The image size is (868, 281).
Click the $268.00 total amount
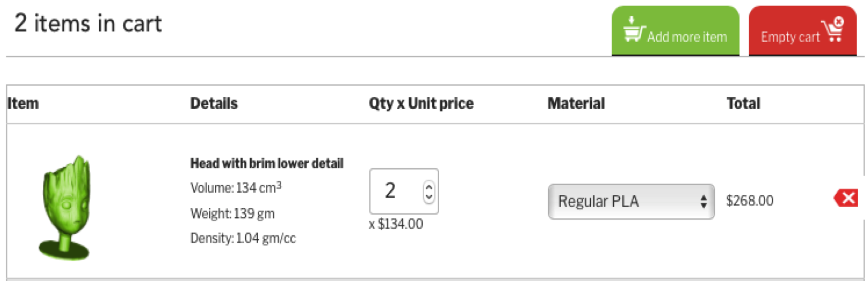click(749, 201)
